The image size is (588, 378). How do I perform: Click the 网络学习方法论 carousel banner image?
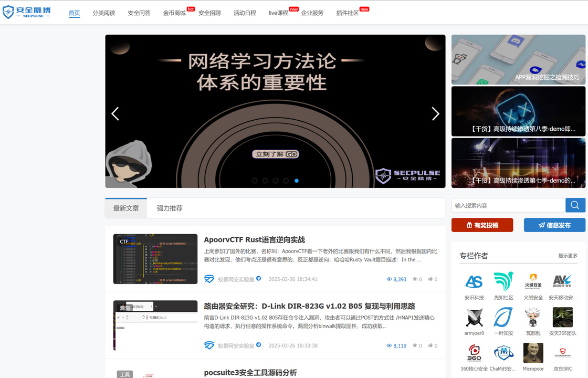[275, 111]
